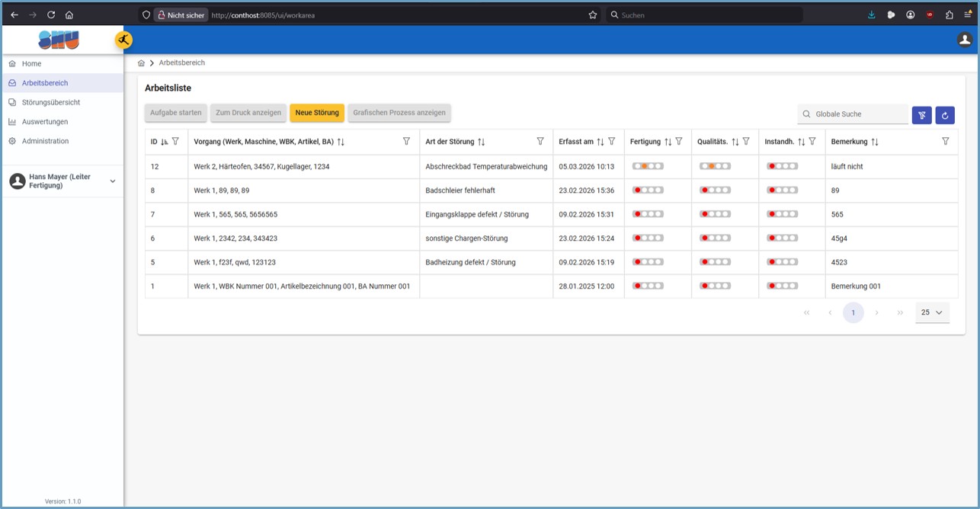Viewport: 980px width, 509px height.
Task: Expand the Hans Mayer user menu
Action: click(x=113, y=181)
